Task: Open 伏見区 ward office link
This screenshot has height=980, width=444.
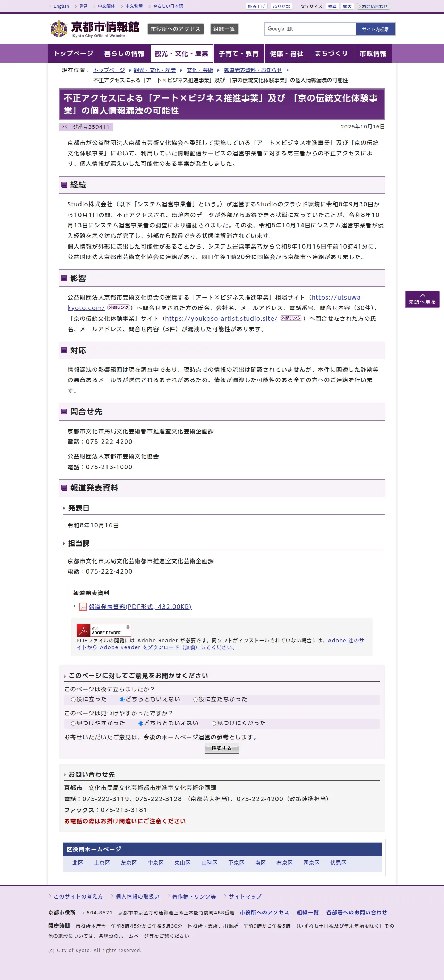Action: click(x=338, y=863)
